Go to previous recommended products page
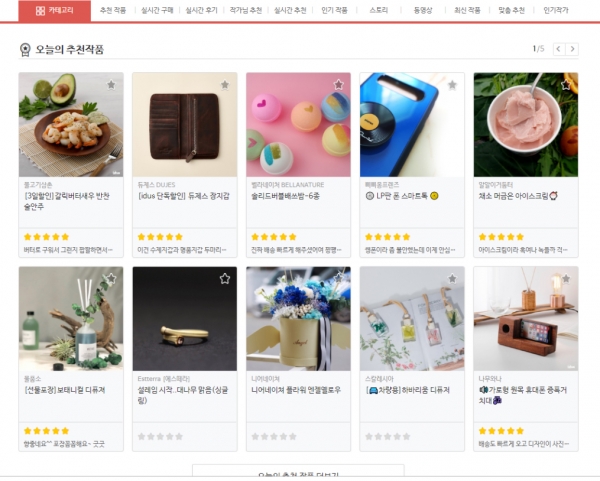 coord(559,49)
